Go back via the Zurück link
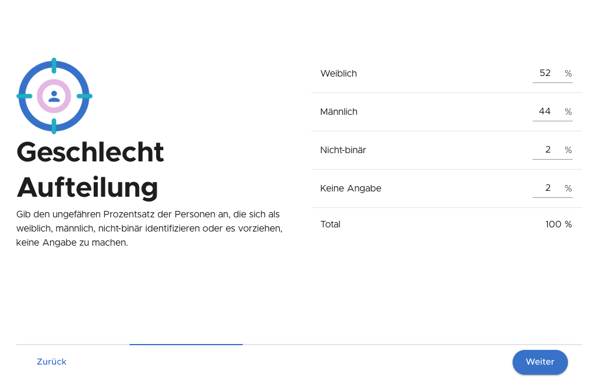The image size is (598, 387). coord(51,362)
